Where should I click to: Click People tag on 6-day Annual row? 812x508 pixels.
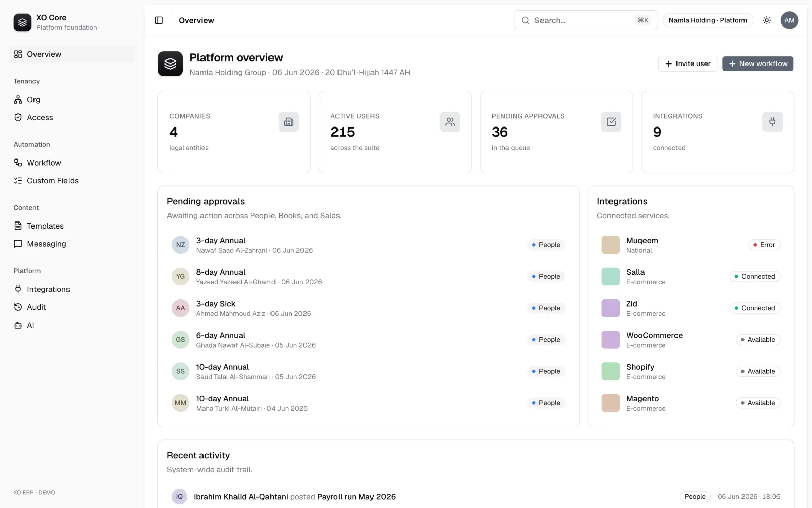click(x=546, y=340)
